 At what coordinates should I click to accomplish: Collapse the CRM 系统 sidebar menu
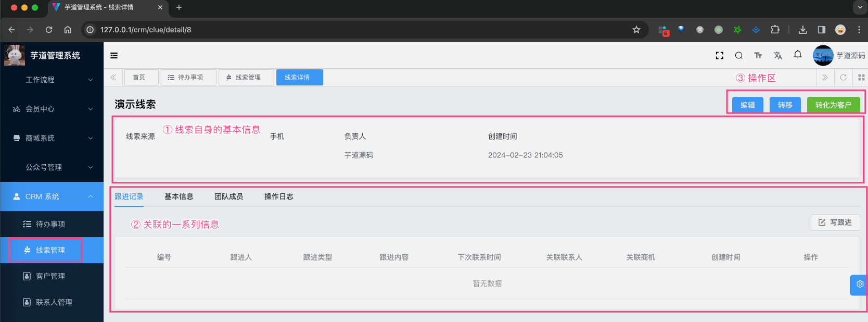[x=52, y=196]
